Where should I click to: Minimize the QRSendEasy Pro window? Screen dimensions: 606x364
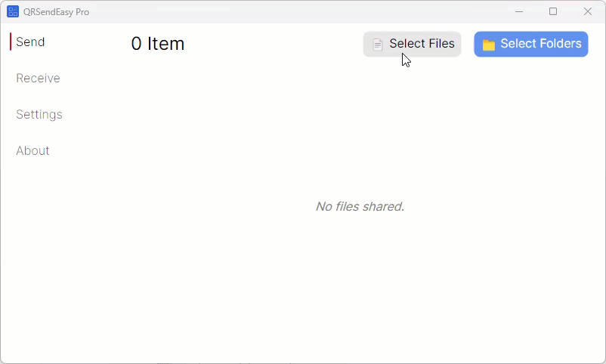pyautogui.click(x=519, y=11)
